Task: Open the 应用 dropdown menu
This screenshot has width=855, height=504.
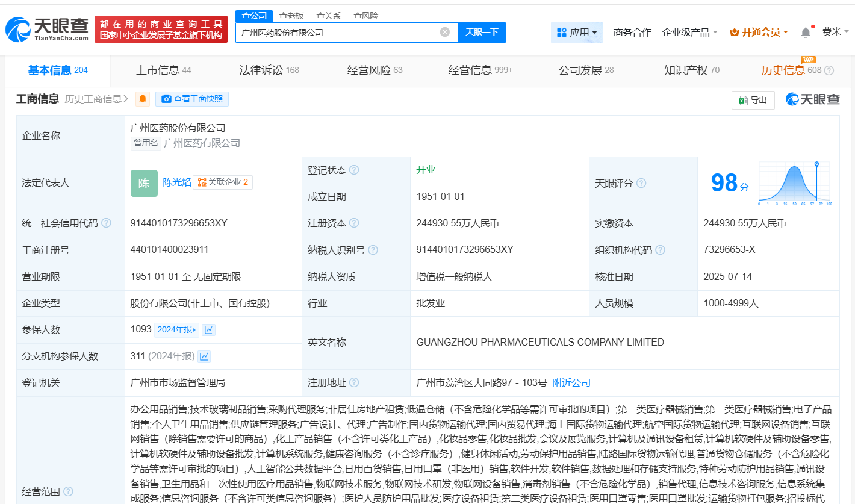Action: 576,33
